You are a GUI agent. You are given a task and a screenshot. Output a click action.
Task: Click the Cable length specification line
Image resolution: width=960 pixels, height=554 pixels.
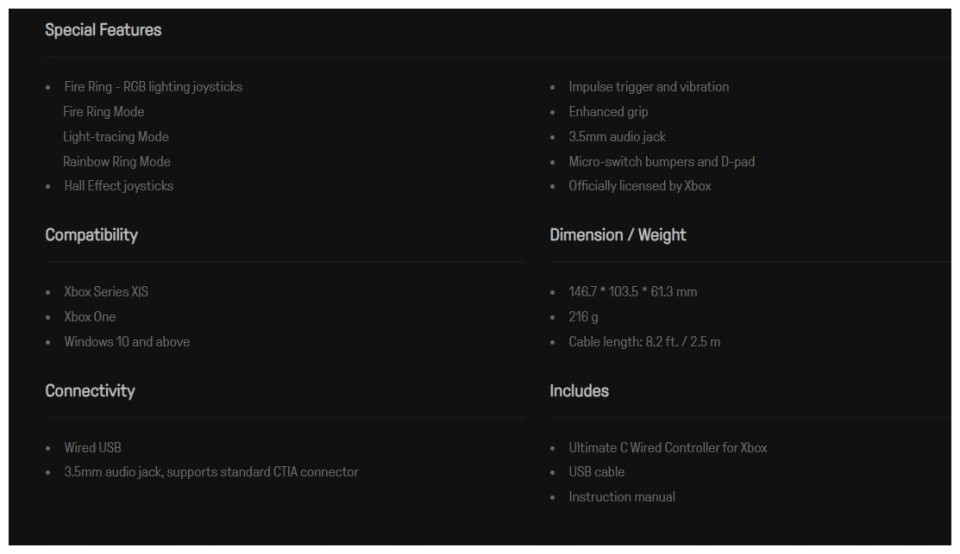coord(645,342)
